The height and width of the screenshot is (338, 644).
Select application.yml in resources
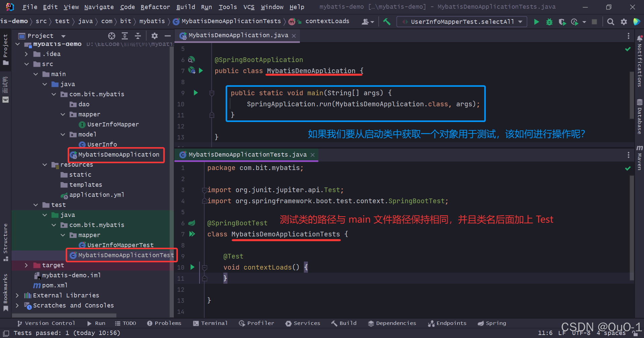tap(97, 195)
